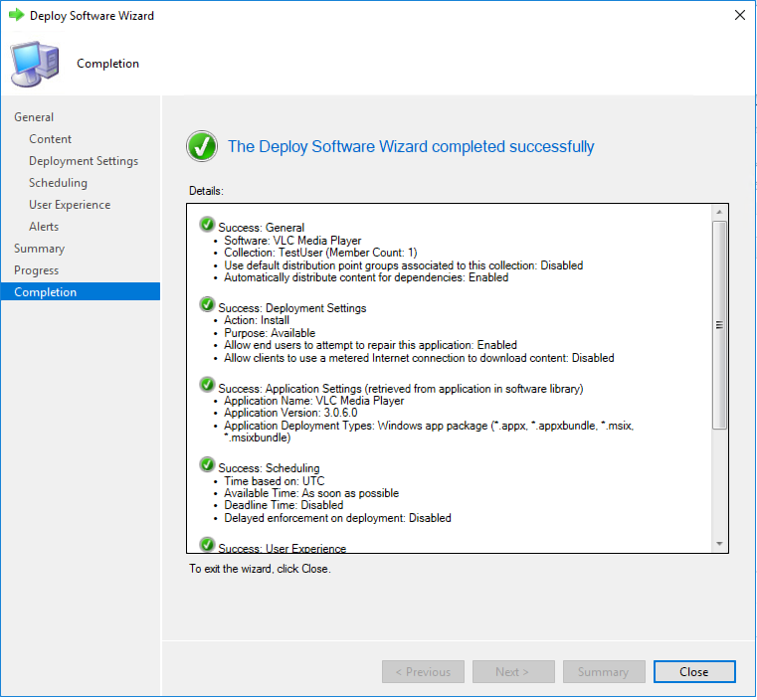
Task: Click 'Time based on: UTC' line
Action: tap(275, 481)
